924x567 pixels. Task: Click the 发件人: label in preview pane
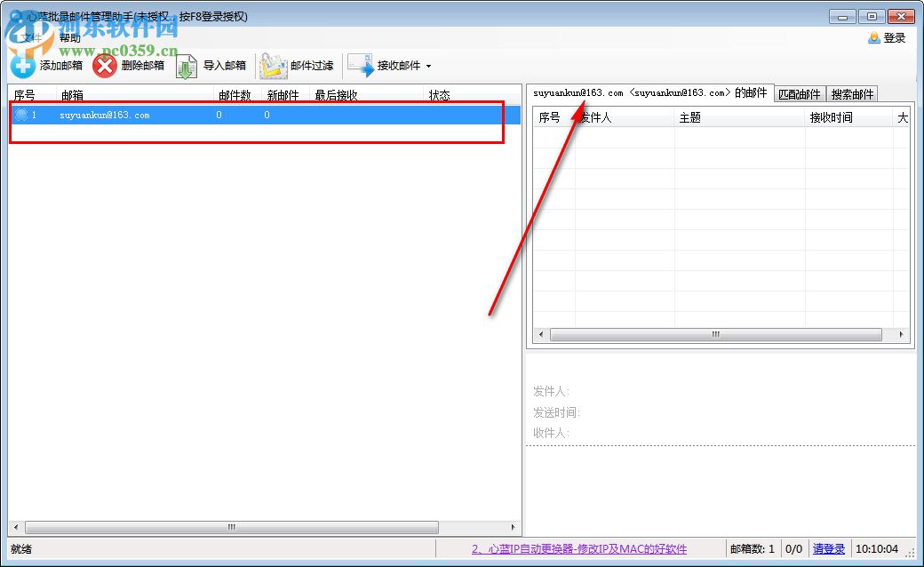click(x=551, y=391)
